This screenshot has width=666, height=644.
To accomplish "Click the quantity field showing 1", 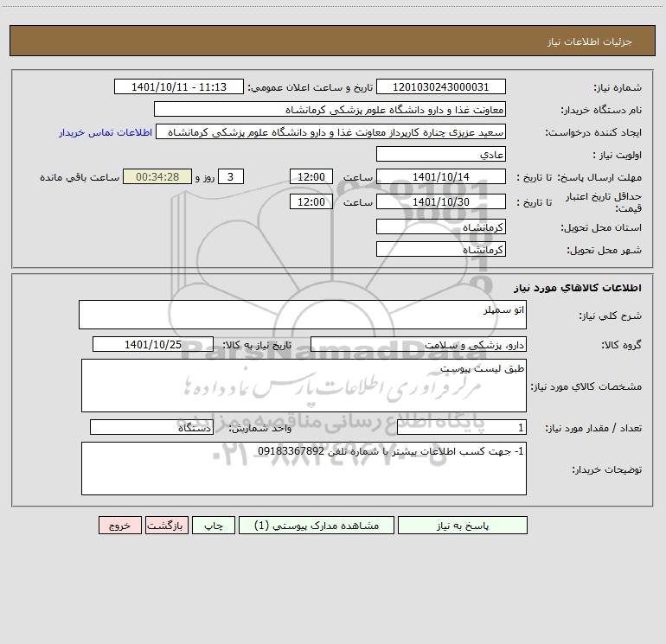I will point(462,427).
